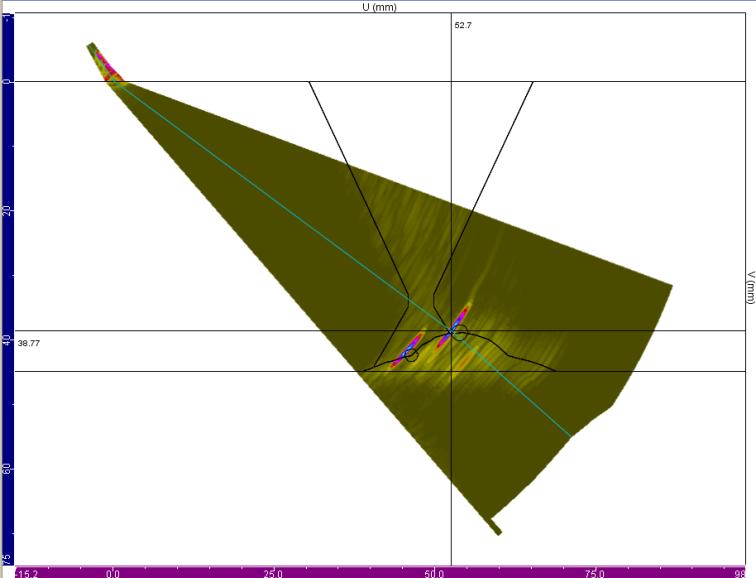Click the 75.0 tick on horizontal ruler
Screen dimensions: 756x578
594,574
